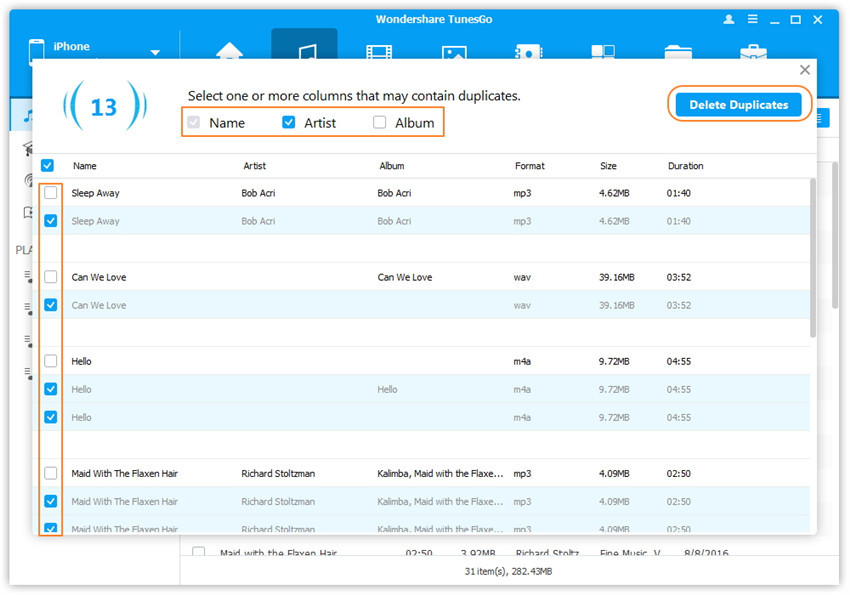Viewport: 850px width, 595px height.
Task: Click the duplicates list vertical scrollbar
Action: pyautogui.click(x=812, y=258)
